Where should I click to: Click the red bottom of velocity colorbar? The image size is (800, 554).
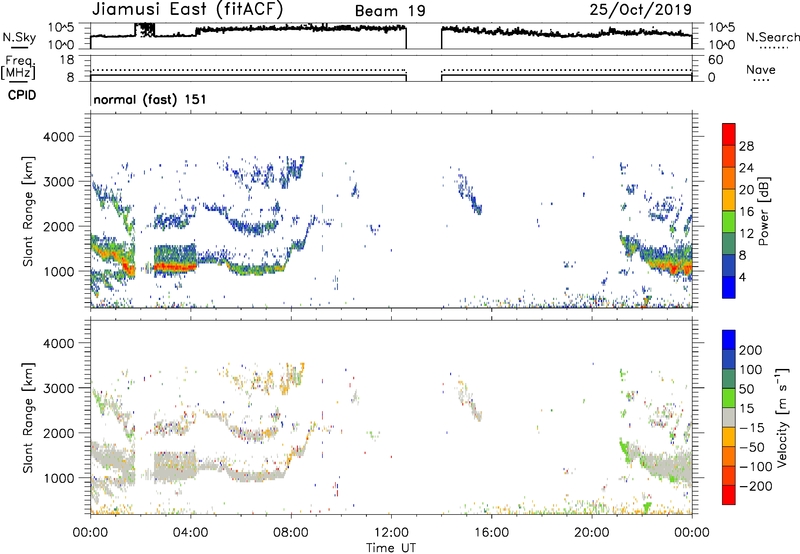tap(729, 495)
